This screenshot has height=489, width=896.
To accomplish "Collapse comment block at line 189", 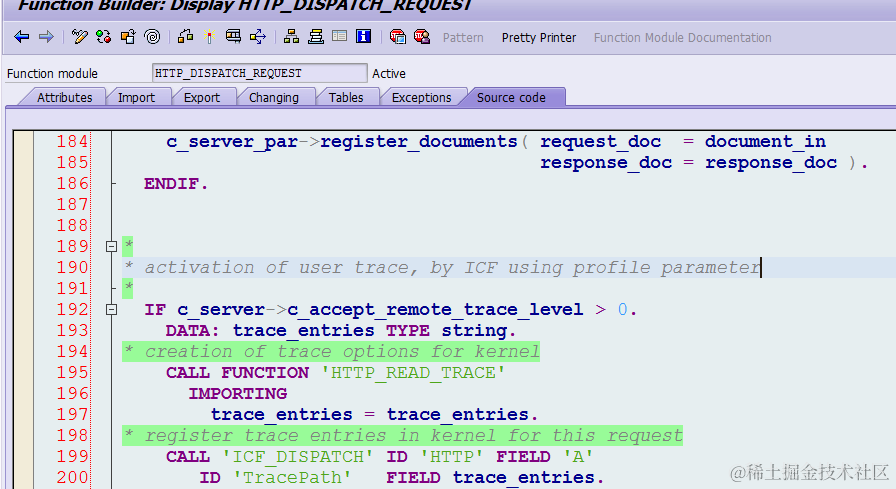I will [x=111, y=247].
